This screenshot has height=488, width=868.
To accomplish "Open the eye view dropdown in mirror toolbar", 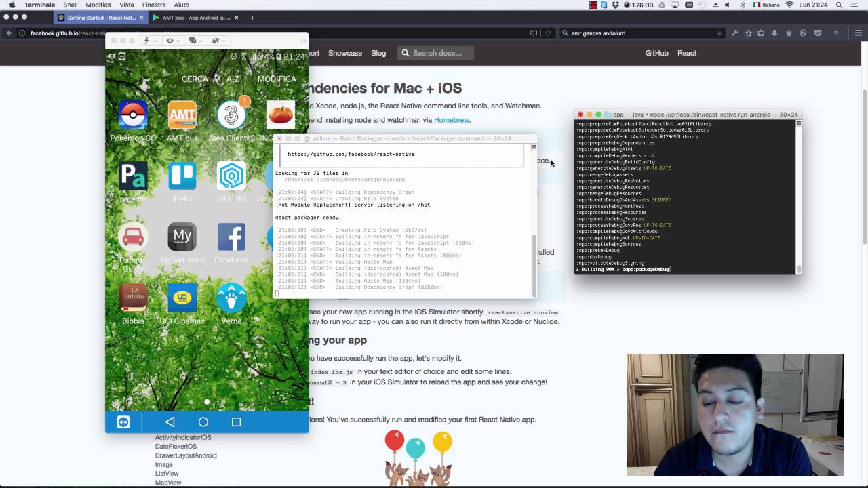I will coord(172,41).
